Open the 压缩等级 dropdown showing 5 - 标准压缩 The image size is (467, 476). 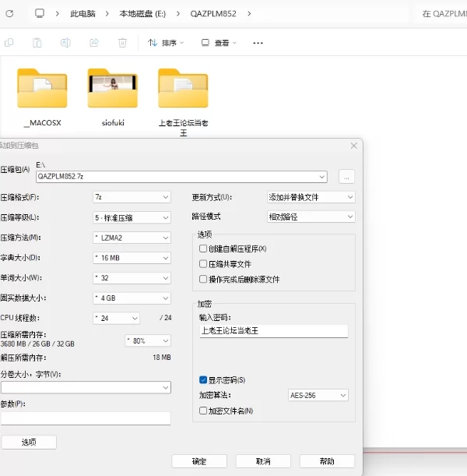tap(132, 217)
